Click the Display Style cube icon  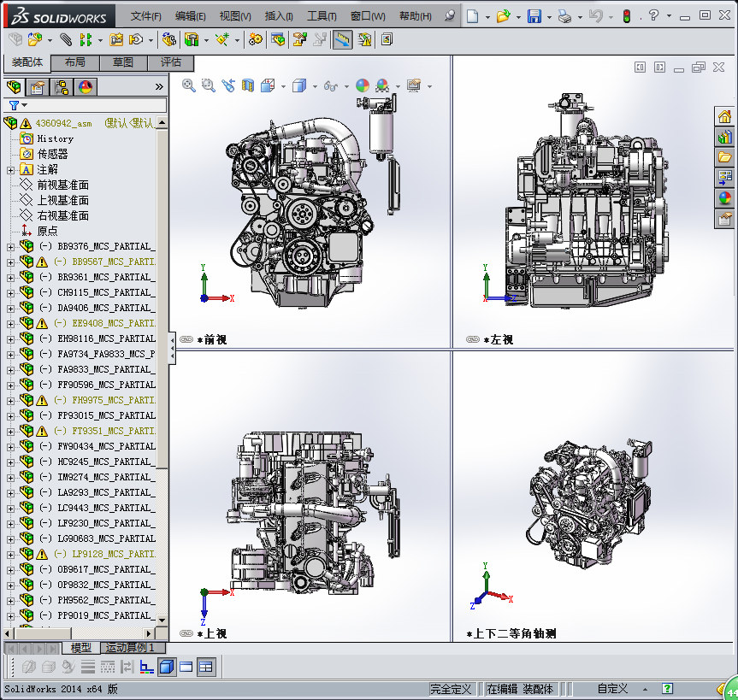pos(299,85)
